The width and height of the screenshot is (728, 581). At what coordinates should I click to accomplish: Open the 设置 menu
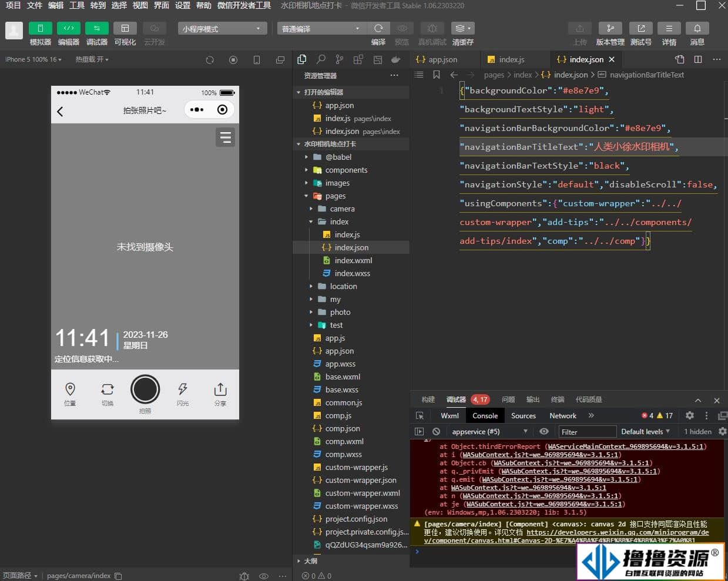coord(183,5)
